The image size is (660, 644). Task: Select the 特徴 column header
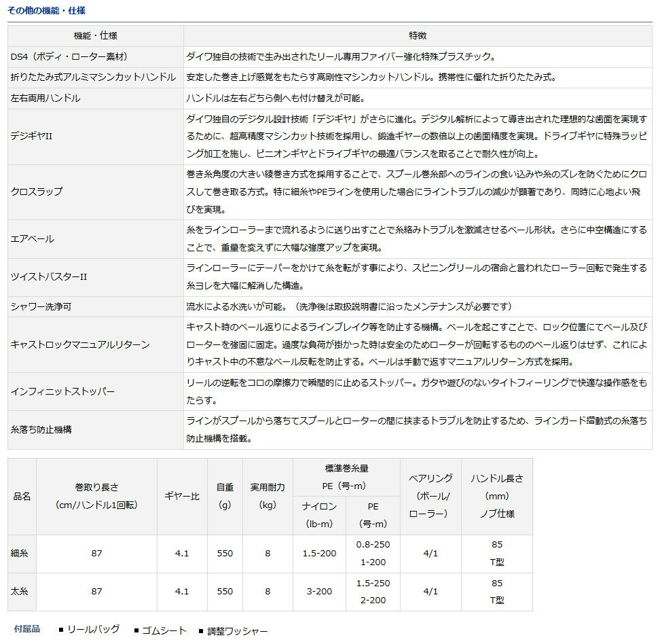[x=418, y=35]
